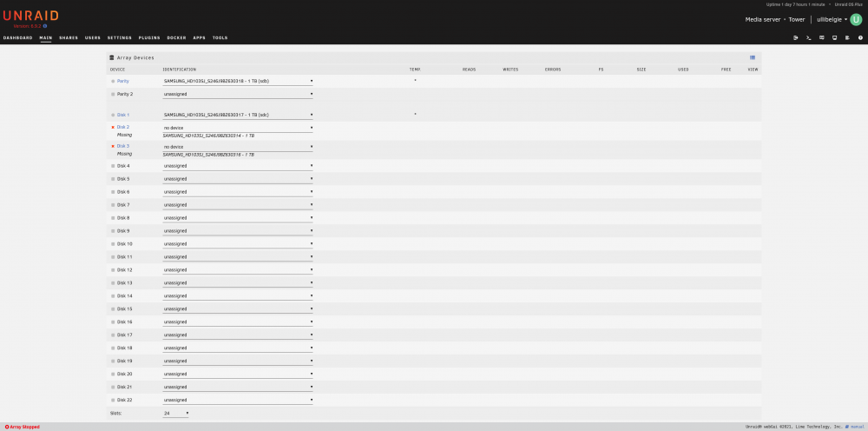Go to the Dashboard tab
The height and width of the screenshot is (431, 868).
click(x=17, y=37)
